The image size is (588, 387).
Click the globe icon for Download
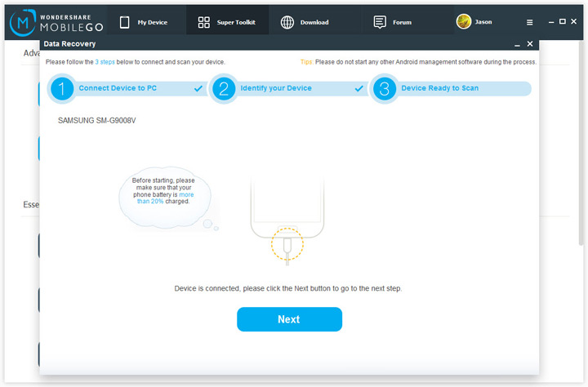(287, 23)
